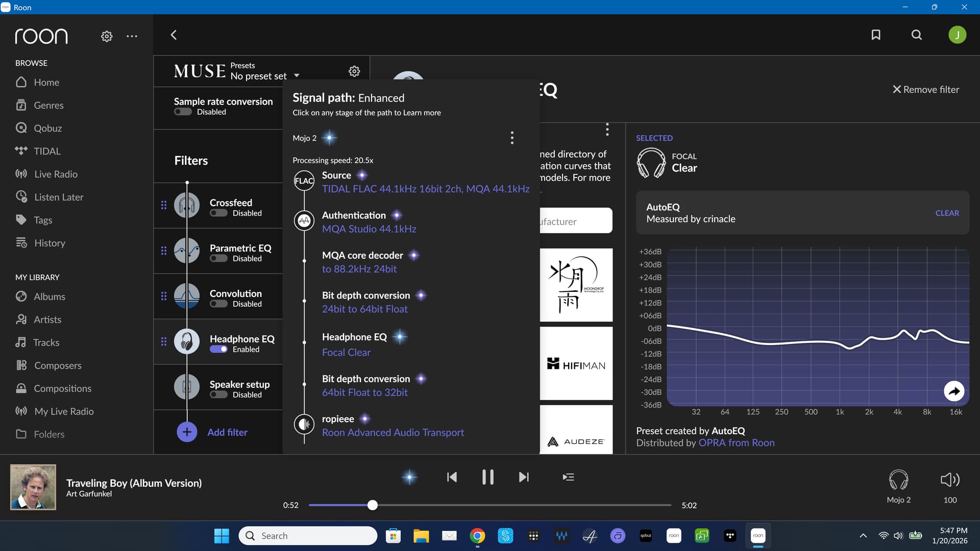The width and height of the screenshot is (980, 551).
Task: Disable the Headphone EQ toggle
Action: click(218, 349)
